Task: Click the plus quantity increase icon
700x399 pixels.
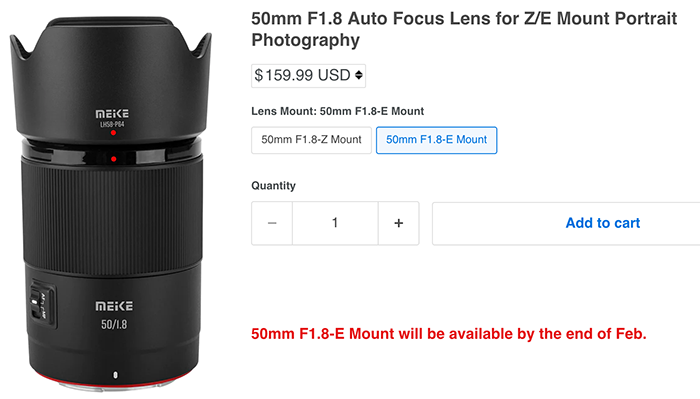Action: pos(399,223)
